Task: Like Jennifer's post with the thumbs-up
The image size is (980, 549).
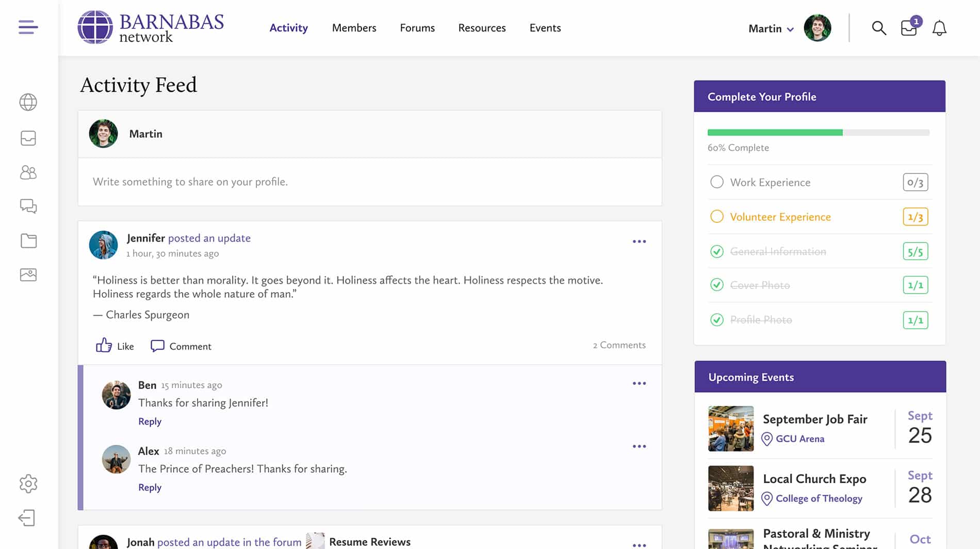Action: (104, 346)
